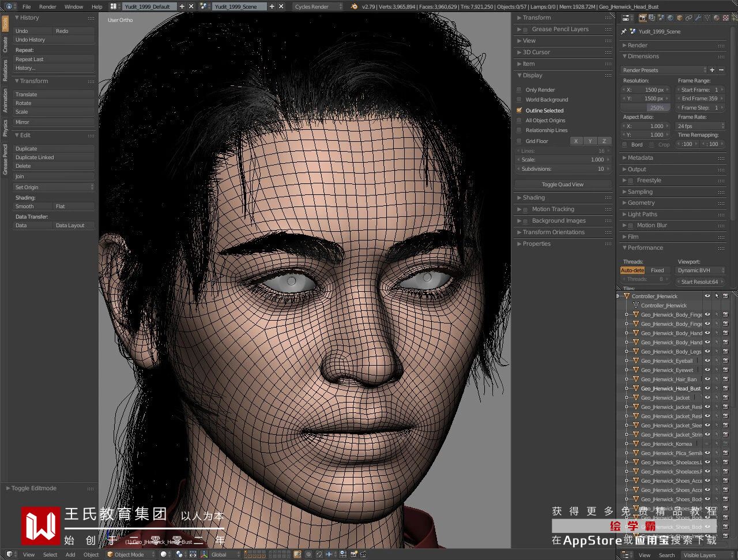Open the Material sphere tab

click(x=716, y=18)
